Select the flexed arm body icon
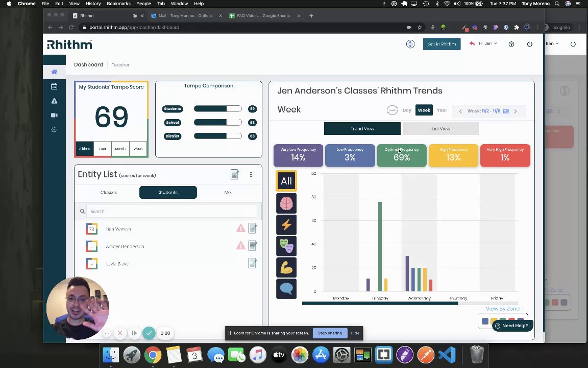 286,267
